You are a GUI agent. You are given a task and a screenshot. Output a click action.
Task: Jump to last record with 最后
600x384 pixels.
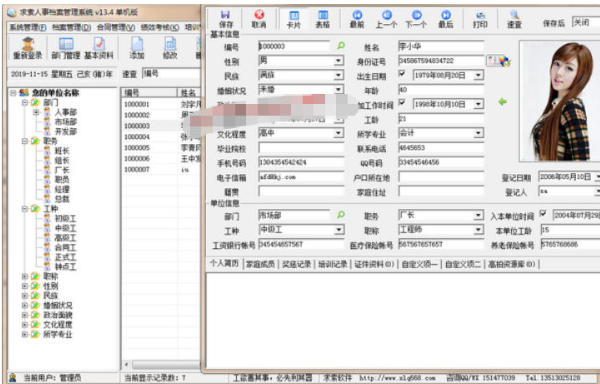(x=446, y=19)
